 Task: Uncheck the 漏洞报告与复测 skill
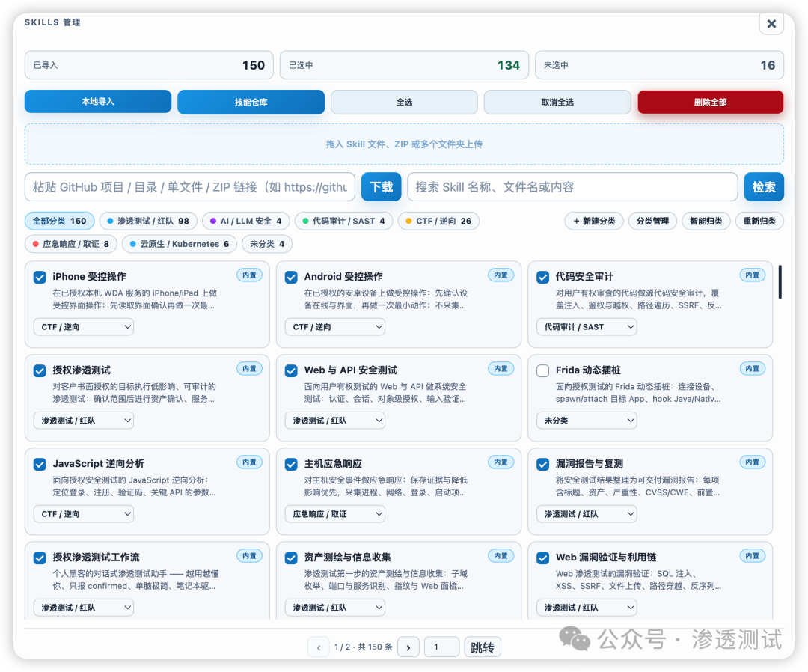point(542,464)
